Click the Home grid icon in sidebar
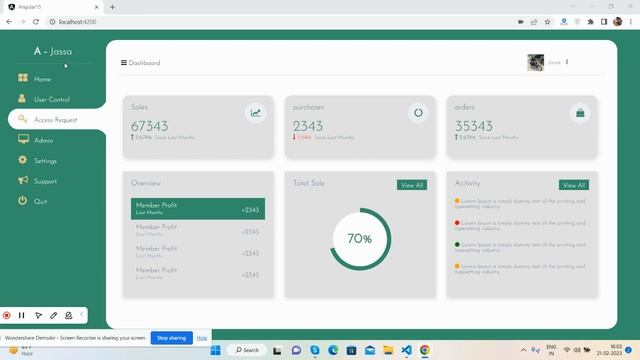 [x=23, y=78]
